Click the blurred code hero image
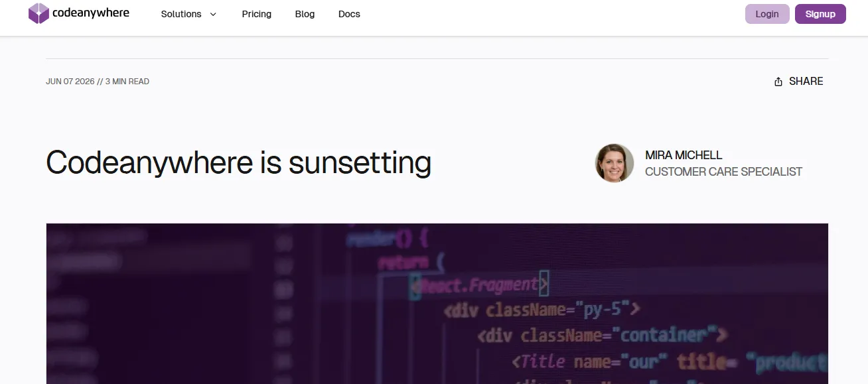The height and width of the screenshot is (384, 868). pyautogui.click(x=437, y=304)
